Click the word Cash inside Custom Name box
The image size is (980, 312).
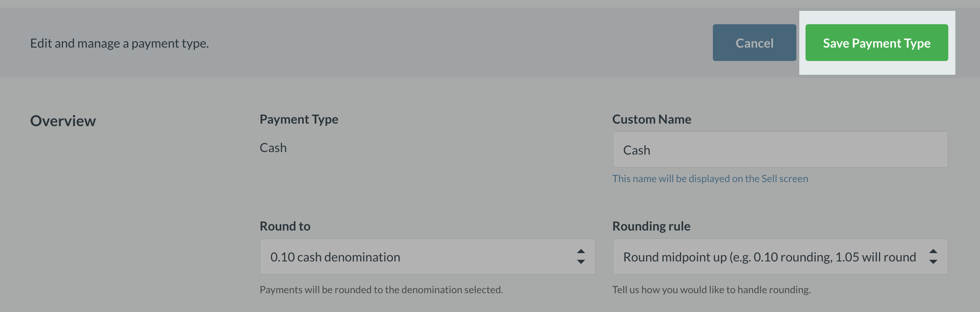click(x=636, y=150)
